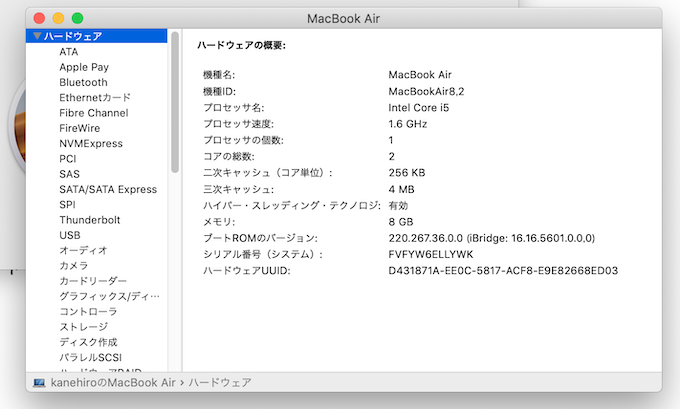Select グラフィックス/ディ… entry
680x409 pixels.
tap(109, 296)
